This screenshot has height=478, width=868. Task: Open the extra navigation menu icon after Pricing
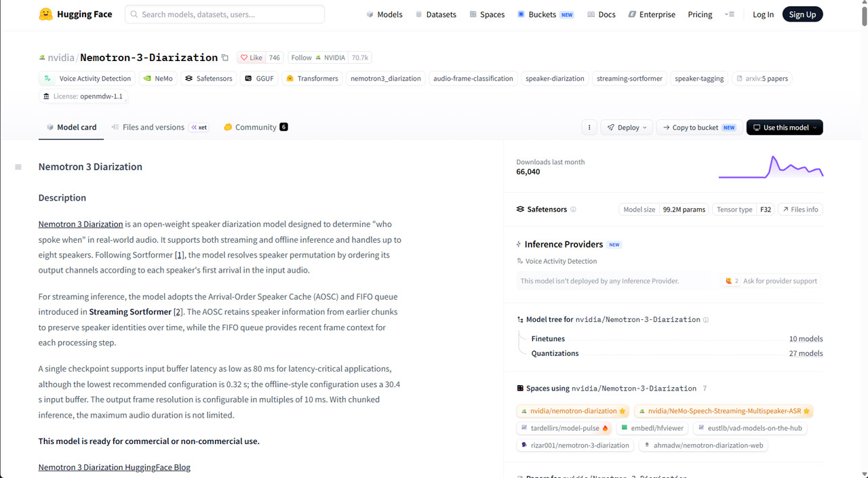(x=730, y=14)
